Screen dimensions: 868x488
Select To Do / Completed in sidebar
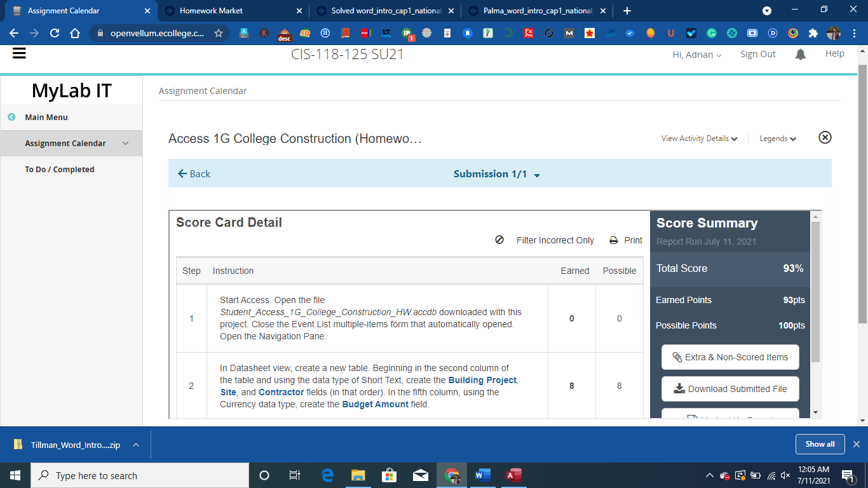click(x=60, y=170)
